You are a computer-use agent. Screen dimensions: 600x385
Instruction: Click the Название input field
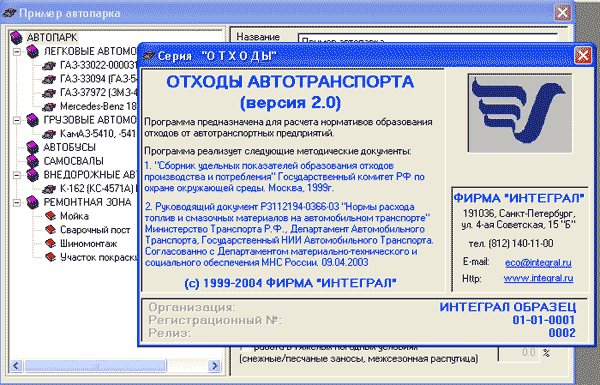(x=427, y=39)
